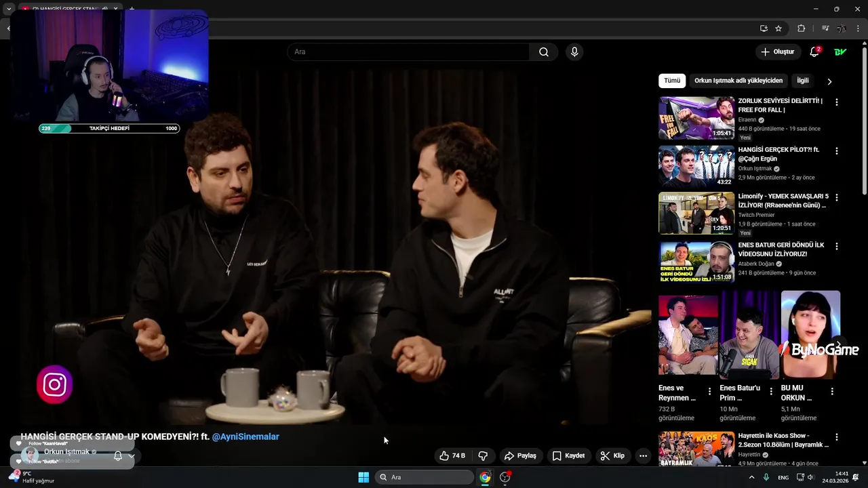868x488 pixels.
Task: Toggle subscription notification bell for Orkun Işıtmak
Action: pos(117,456)
